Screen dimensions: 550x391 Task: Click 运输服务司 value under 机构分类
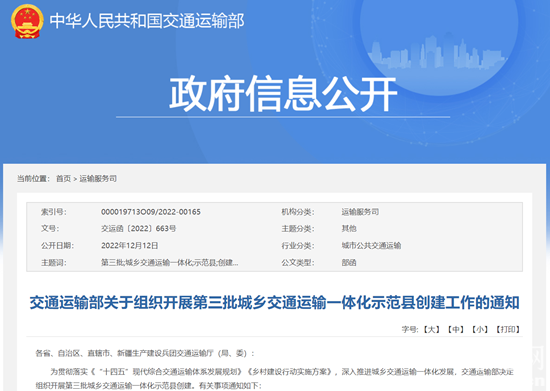(x=360, y=212)
